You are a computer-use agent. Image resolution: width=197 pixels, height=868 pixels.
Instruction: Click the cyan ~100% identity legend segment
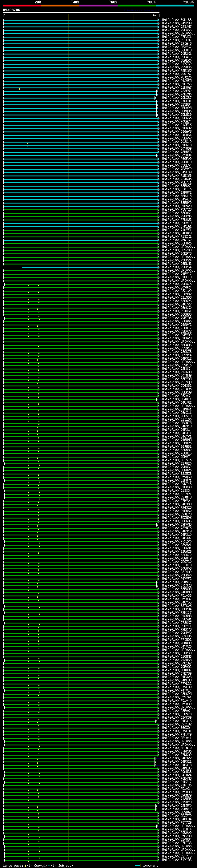click(x=175, y=6)
